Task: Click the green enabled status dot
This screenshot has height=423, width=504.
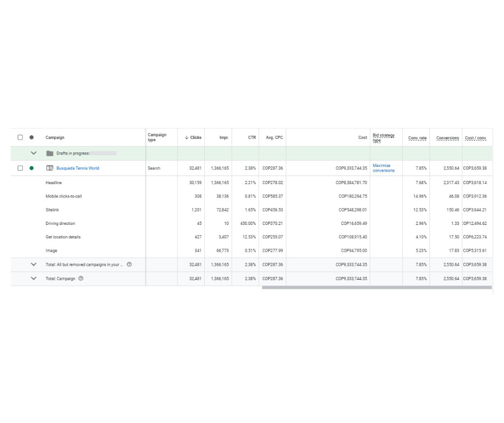Action: [32, 168]
